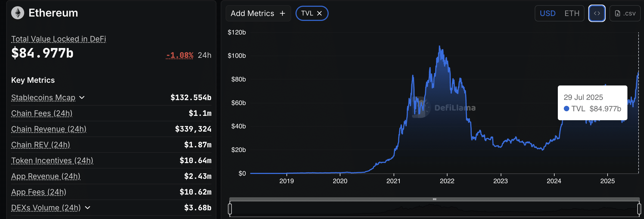Click the Token Incentives (24h) label
This screenshot has width=644, height=219.
[x=52, y=160]
